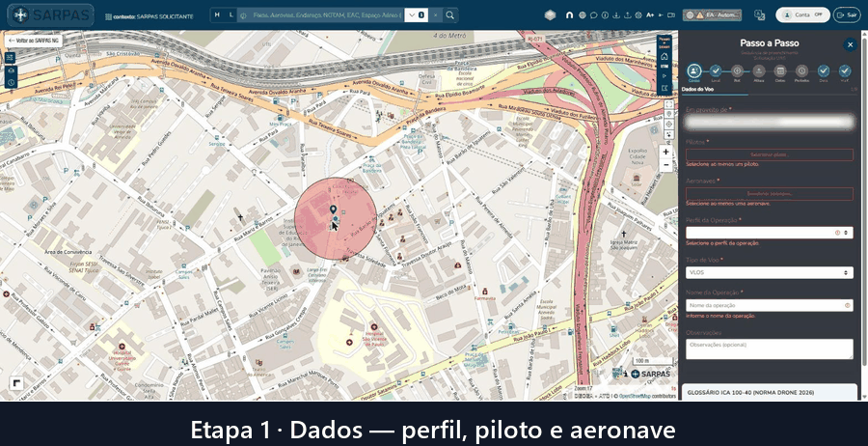The width and height of the screenshot is (868, 446).
Task: Open the filter sliders icon on map
Action: pos(10,58)
